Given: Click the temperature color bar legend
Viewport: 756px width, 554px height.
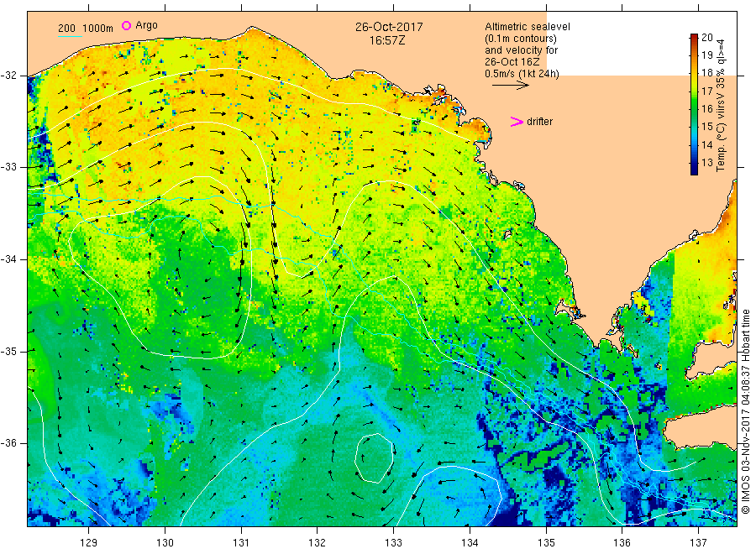Looking at the screenshot, I should (695, 104).
